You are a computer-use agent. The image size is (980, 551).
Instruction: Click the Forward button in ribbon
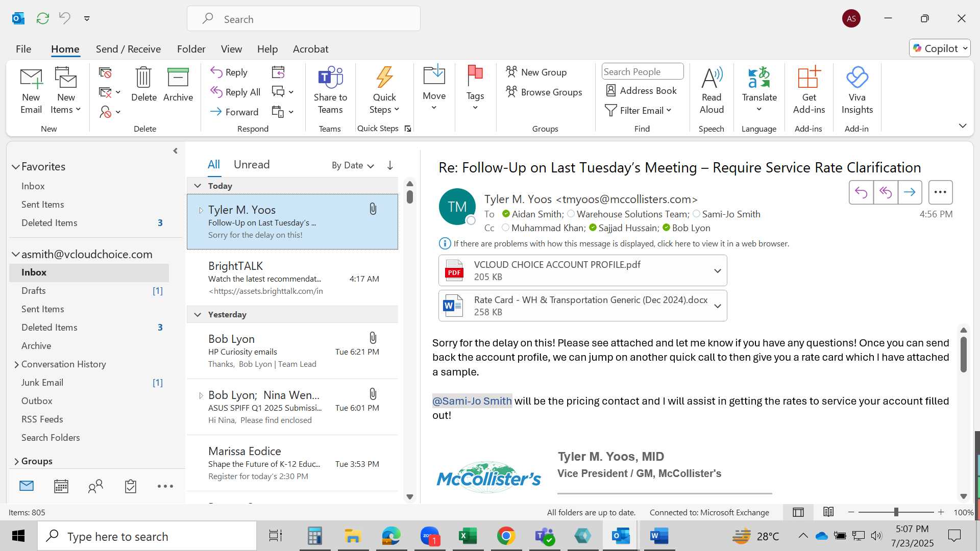(x=234, y=112)
